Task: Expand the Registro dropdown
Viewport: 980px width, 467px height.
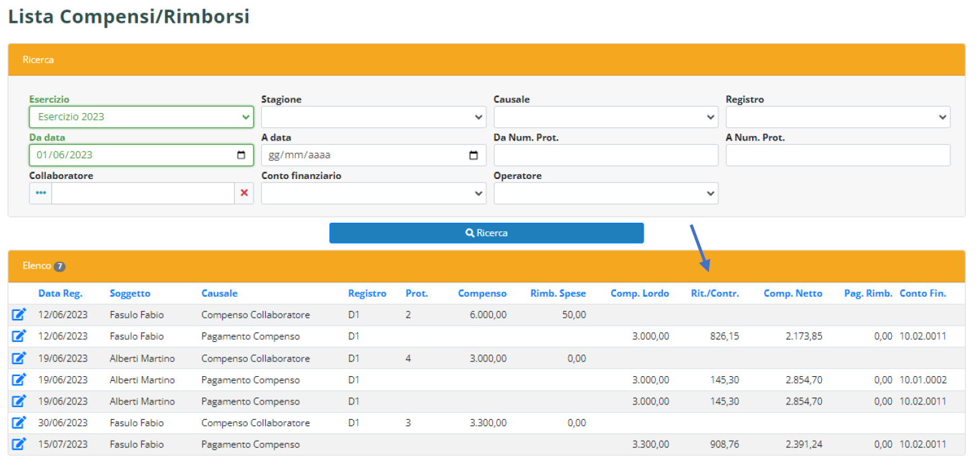Action: pyautogui.click(x=837, y=117)
